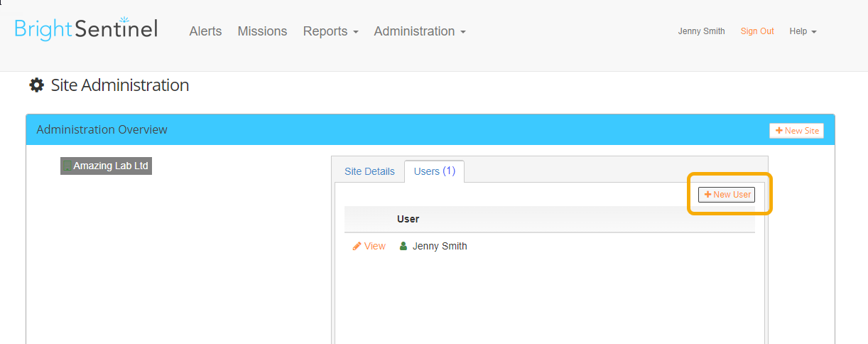Click the pencil icon next to View
Viewport: 868px width, 344px height.
[x=357, y=246]
